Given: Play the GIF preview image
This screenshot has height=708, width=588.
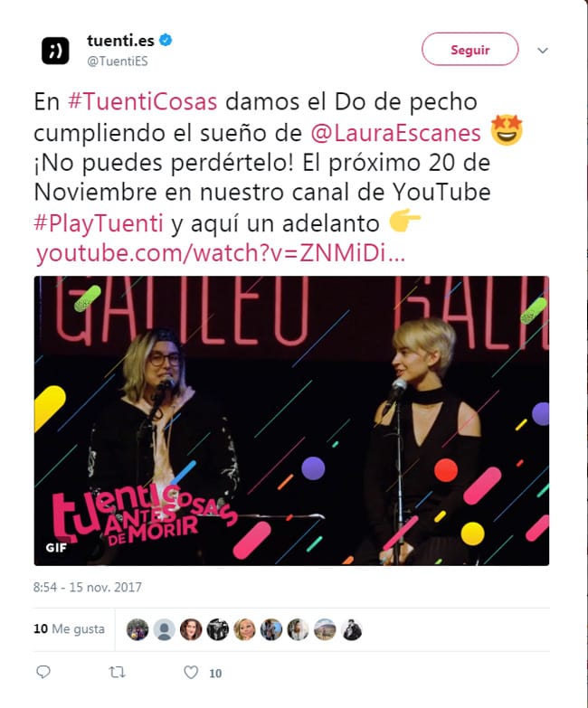Looking at the screenshot, I should click(292, 420).
